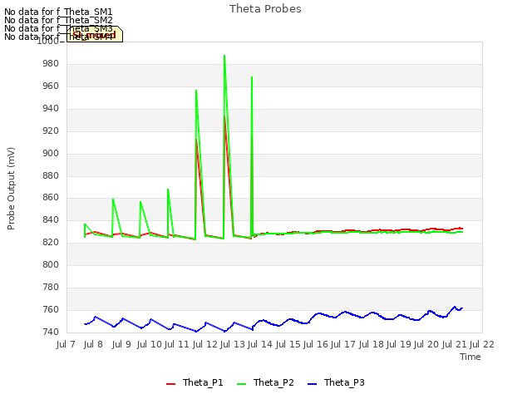Click the Jul 14 x-axis tick label
Screen dimensions: 532x399
click(x=260, y=345)
